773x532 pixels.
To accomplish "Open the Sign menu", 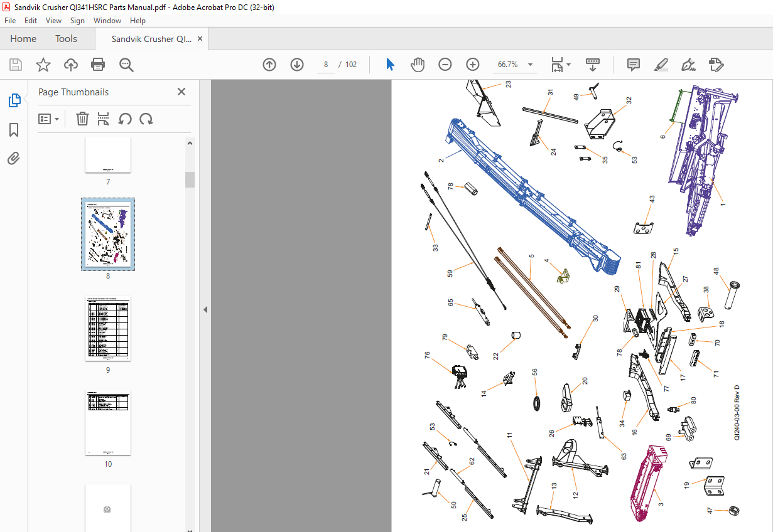I will (x=77, y=21).
